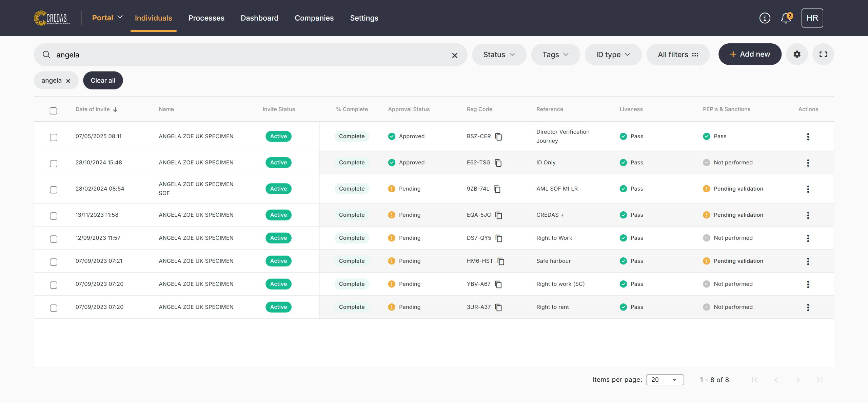868x403 pixels.
Task: Check the Right to rent row checkbox
Action: coord(53,308)
